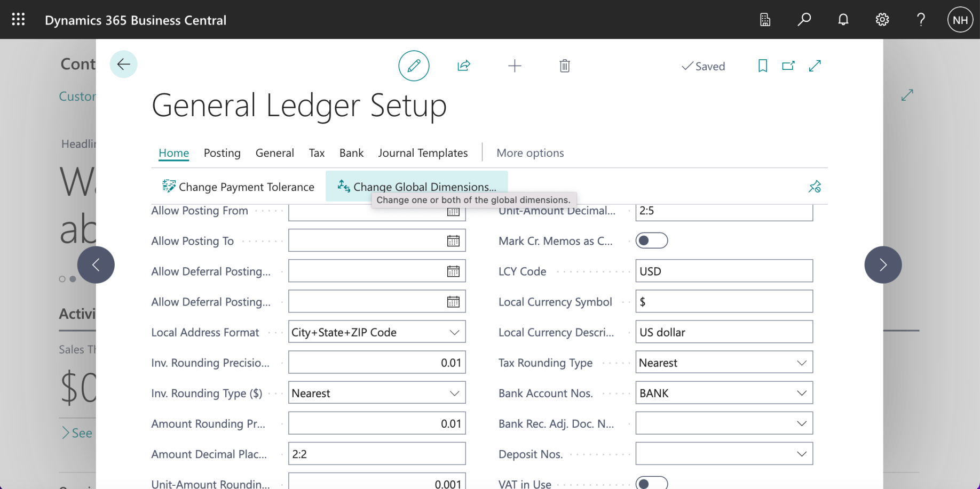The width and height of the screenshot is (980, 489).
Task: Click the share icon
Action: coord(463,66)
